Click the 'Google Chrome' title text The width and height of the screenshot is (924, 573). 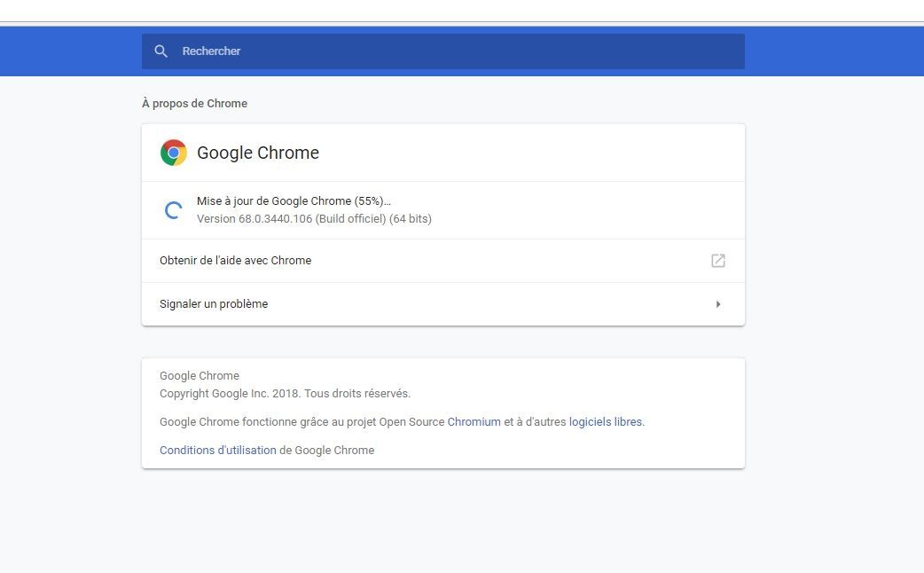click(x=258, y=153)
